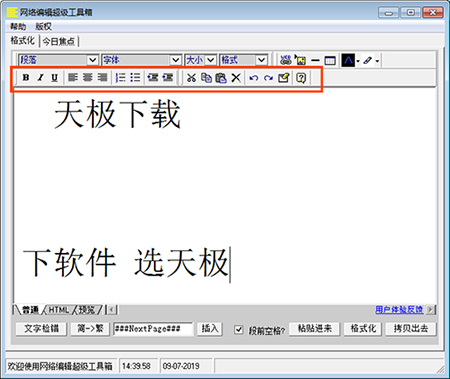450x379 pixels.
Task: Click the 欢迎使用网络编辑超级工具箱 status text
Action: click(60, 366)
